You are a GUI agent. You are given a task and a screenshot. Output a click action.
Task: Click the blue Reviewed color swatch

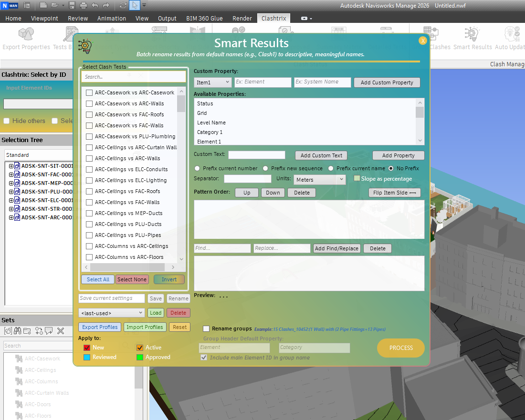(x=87, y=357)
